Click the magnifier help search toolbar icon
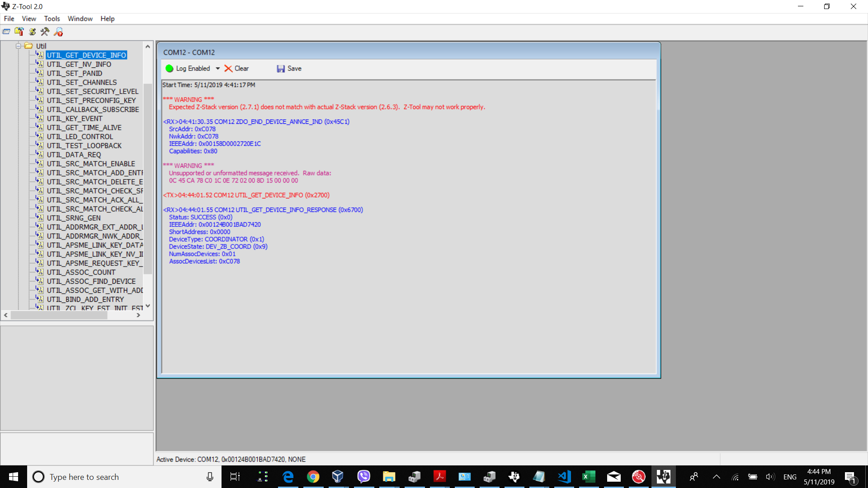 point(58,32)
